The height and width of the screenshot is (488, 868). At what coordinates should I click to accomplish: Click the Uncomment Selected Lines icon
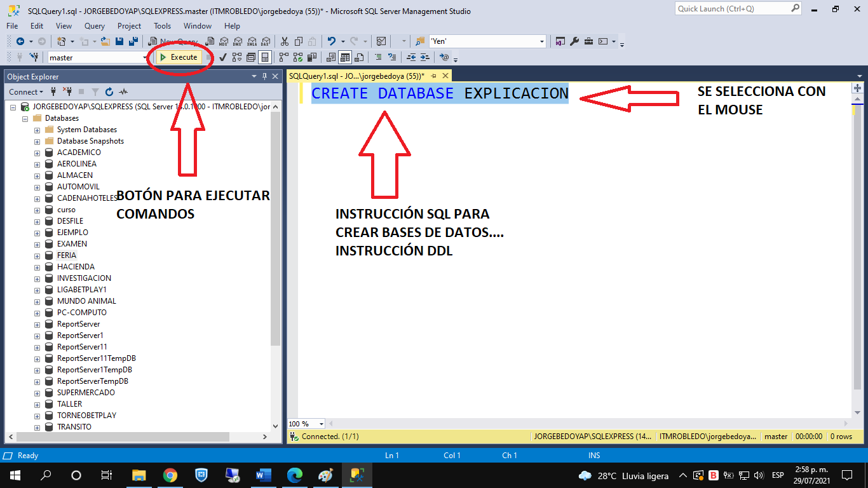click(392, 57)
